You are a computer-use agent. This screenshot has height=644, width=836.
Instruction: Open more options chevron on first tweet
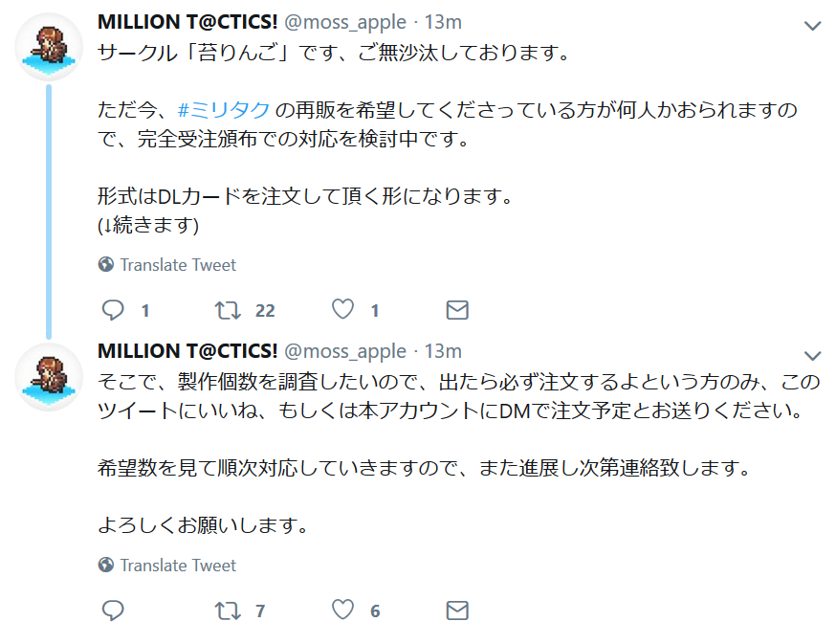tap(812, 25)
